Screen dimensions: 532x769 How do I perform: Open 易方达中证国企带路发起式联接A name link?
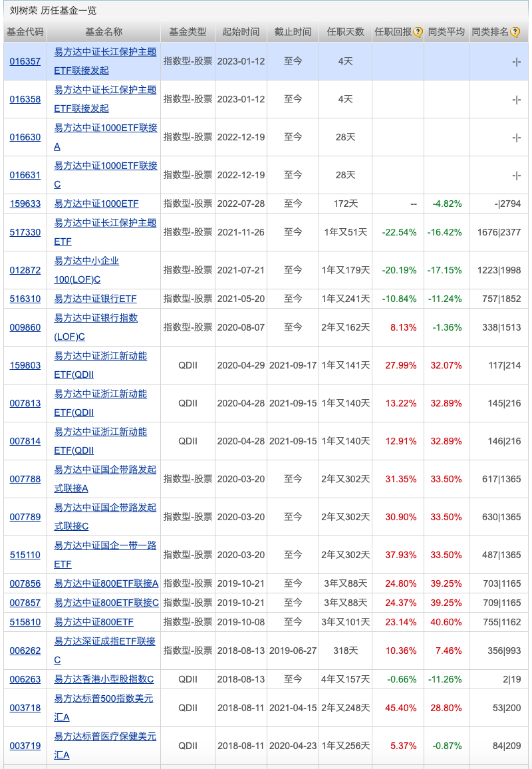coord(105,479)
